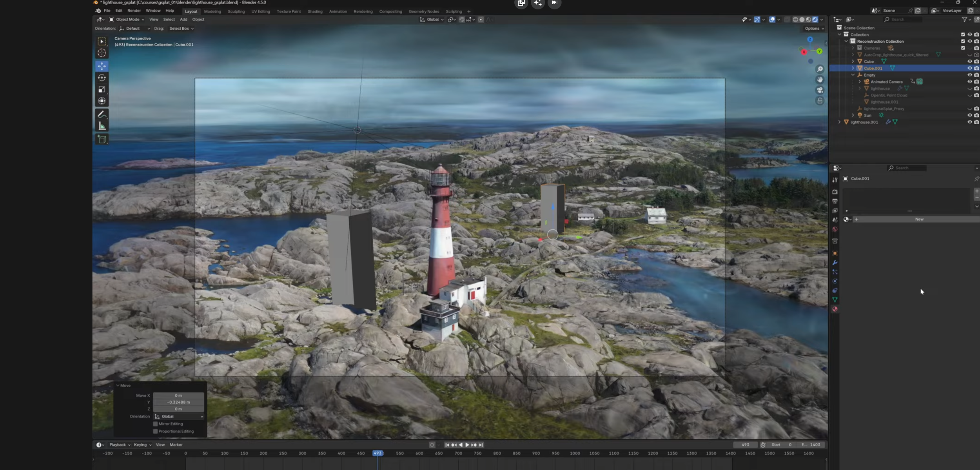
Task: Switch to the Shading workspace tab
Action: (x=315, y=11)
